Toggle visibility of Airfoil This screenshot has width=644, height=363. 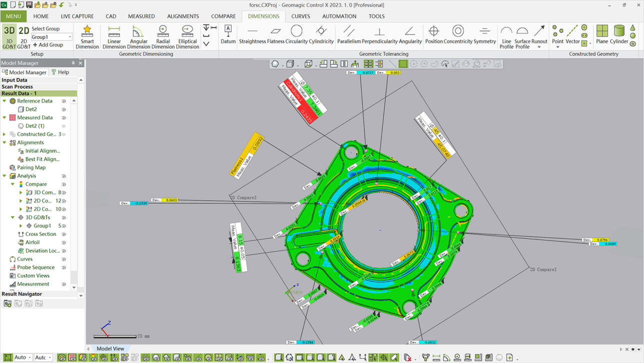[64, 242]
